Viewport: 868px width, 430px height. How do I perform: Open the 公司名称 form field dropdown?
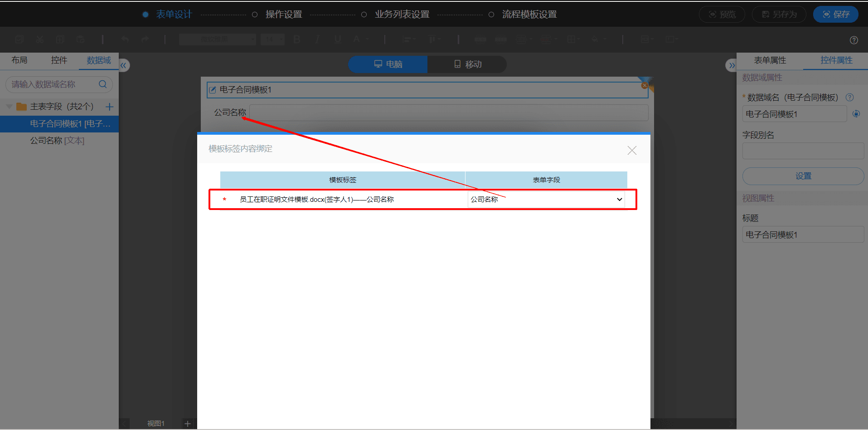(x=546, y=199)
